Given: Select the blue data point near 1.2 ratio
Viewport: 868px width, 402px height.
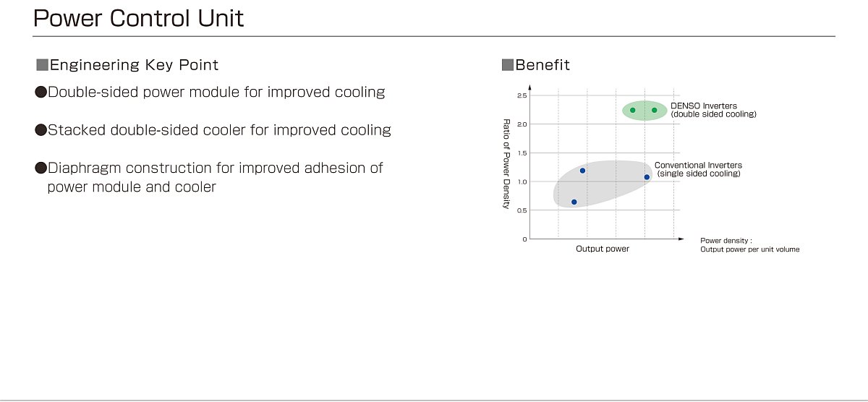Looking at the screenshot, I should pos(582,171).
